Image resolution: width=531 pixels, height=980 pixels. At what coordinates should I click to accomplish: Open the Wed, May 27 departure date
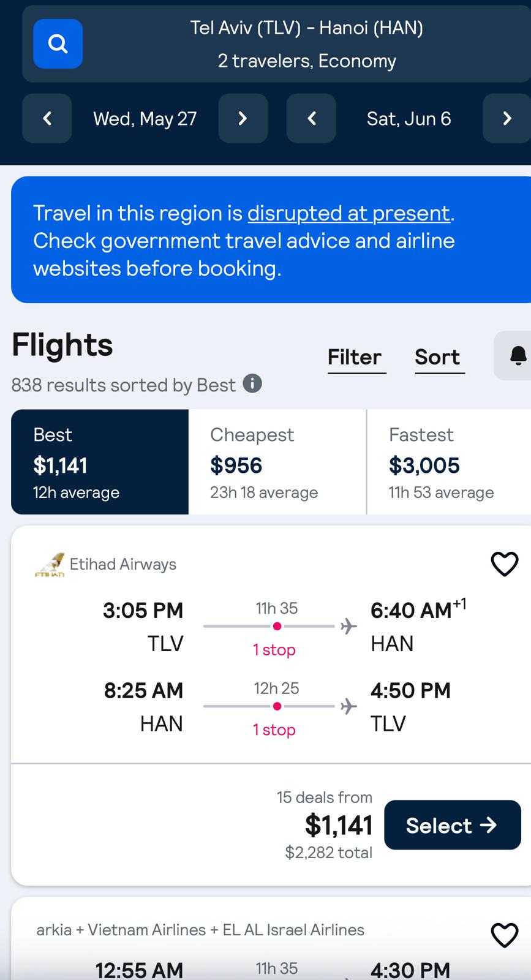click(145, 118)
